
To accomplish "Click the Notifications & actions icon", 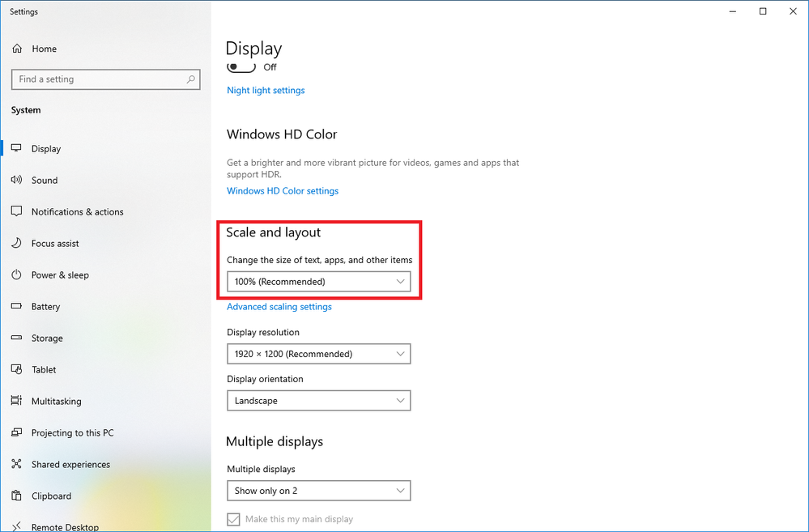I will (16, 211).
